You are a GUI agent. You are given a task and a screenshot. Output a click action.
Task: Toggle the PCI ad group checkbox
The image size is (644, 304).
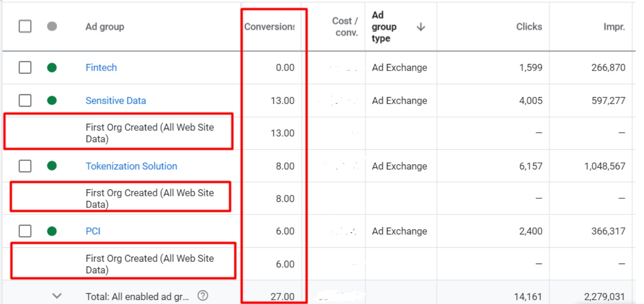click(25, 231)
